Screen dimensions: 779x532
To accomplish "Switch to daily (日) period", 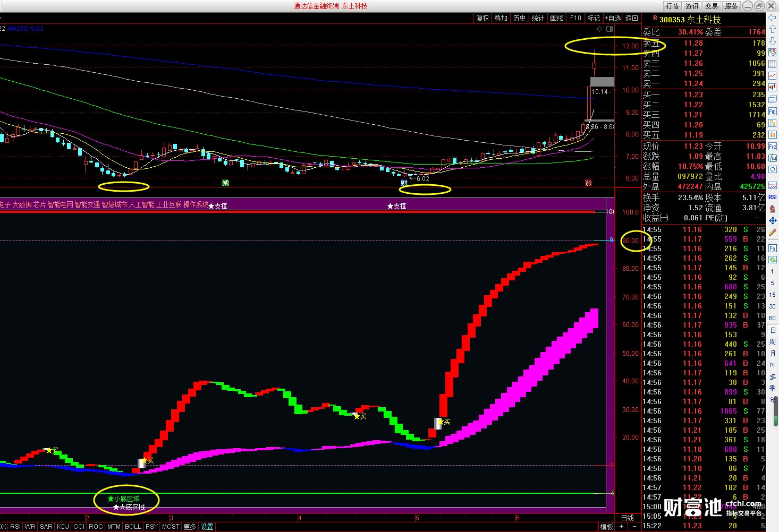I will [x=772, y=330].
